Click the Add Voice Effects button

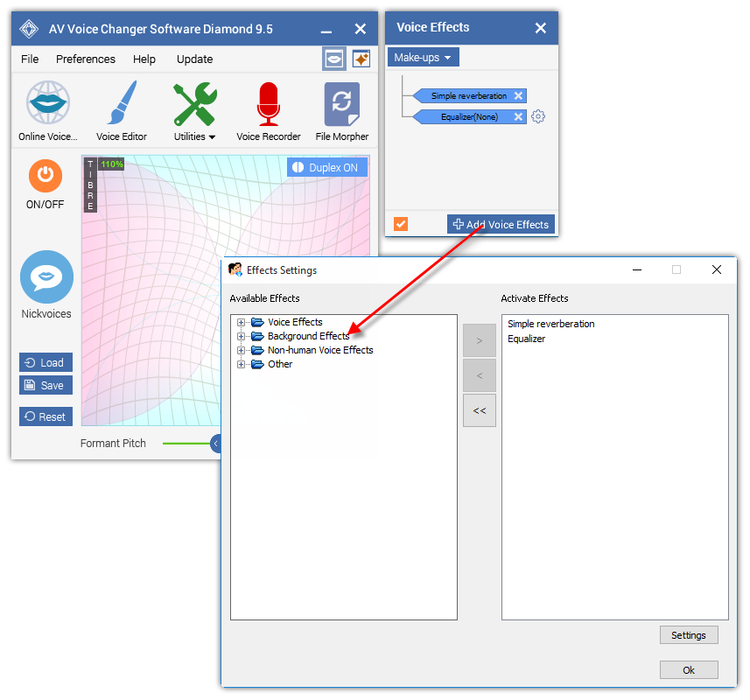501,225
